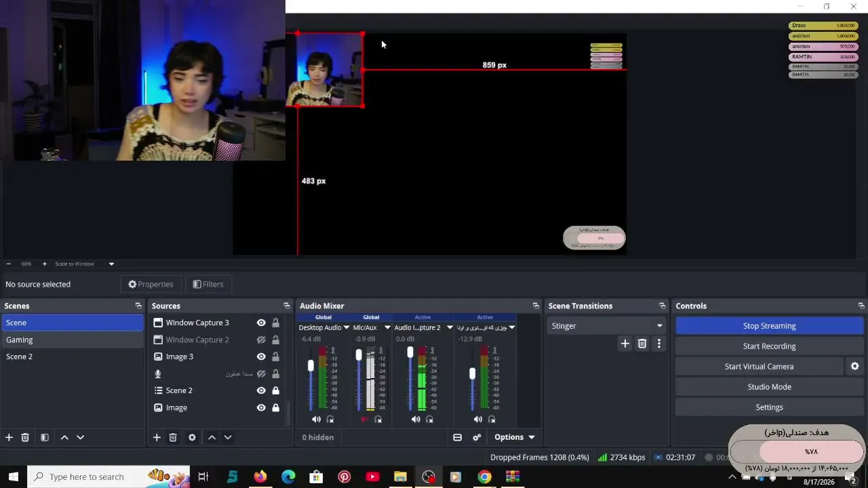
Task: Open File Explorer from the taskbar
Action: coord(400,476)
